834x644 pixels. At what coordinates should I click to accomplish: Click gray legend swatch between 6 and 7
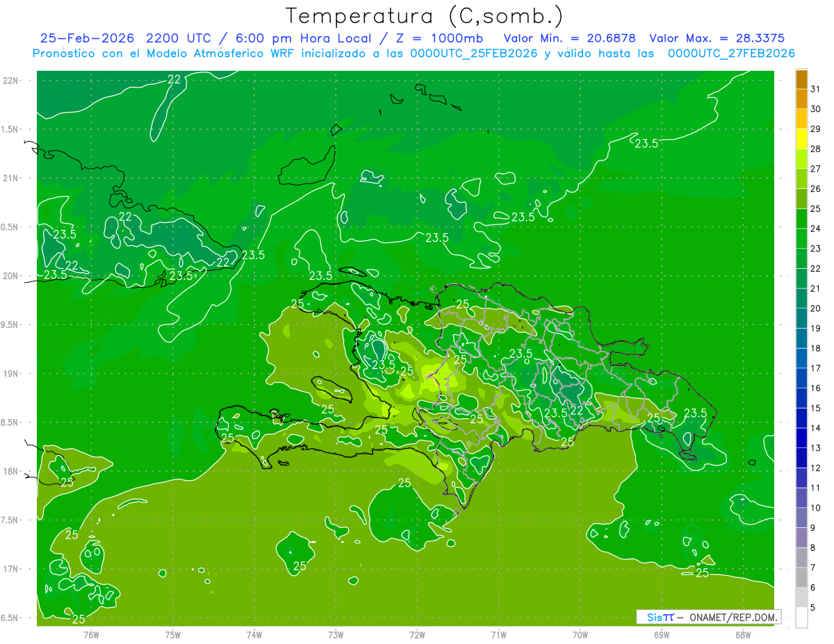[802, 577]
